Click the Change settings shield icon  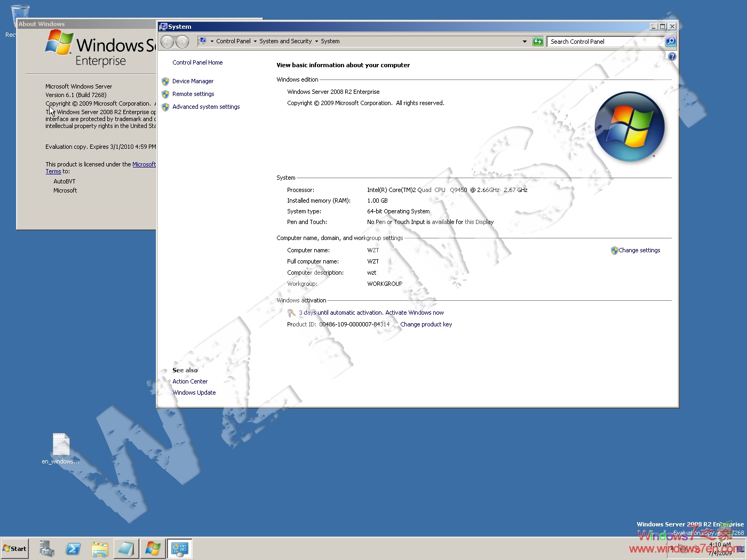coord(614,250)
